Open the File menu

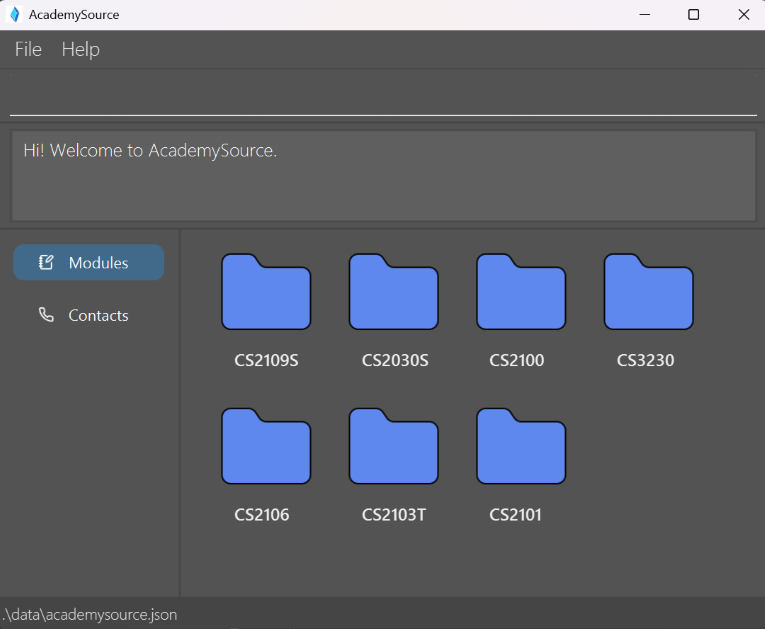(28, 49)
